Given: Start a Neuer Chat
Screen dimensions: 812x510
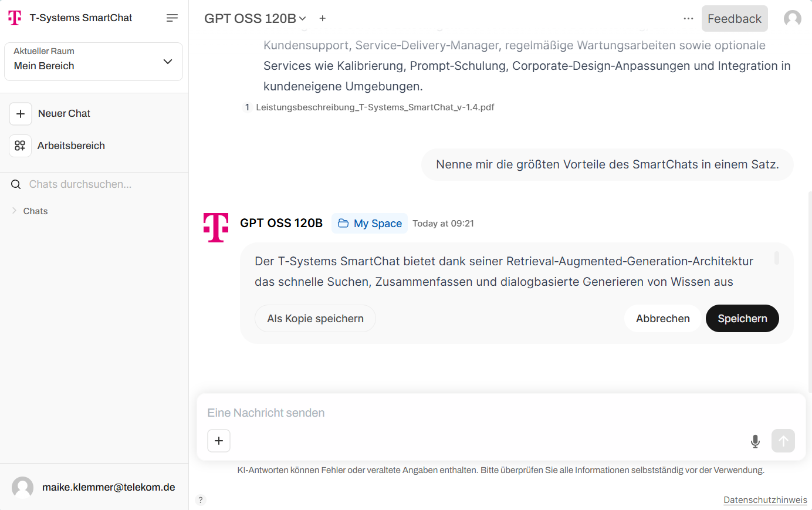Looking at the screenshot, I should click(x=64, y=113).
